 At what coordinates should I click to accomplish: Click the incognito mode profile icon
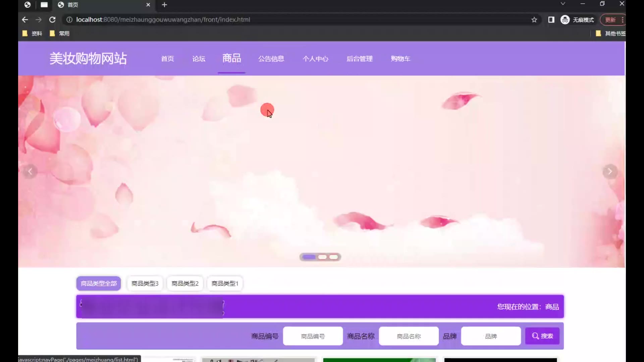pos(565,20)
